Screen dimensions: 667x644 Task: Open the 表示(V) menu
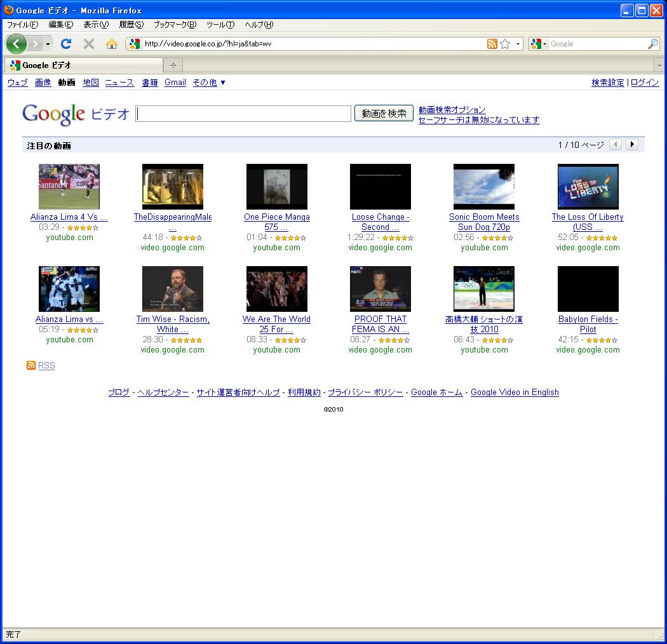tap(96, 25)
